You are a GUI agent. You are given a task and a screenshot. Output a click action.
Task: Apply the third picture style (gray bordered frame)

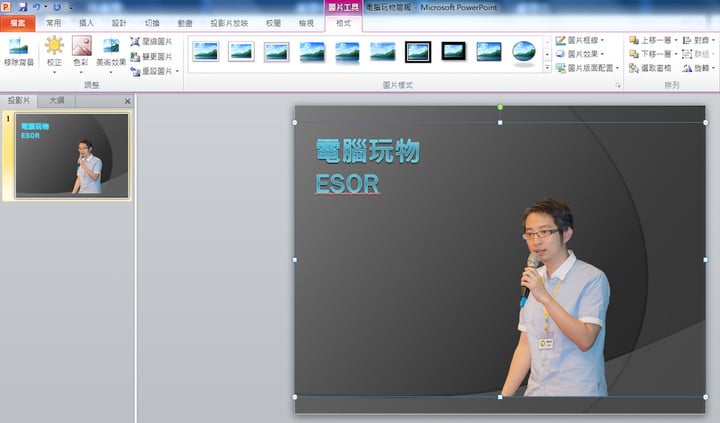point(276,51)
